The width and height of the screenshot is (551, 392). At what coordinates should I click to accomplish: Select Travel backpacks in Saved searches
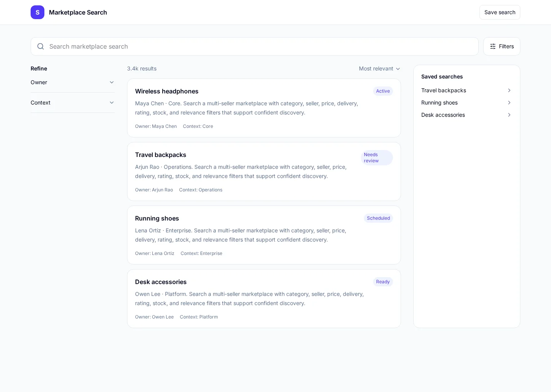point(467,90)
